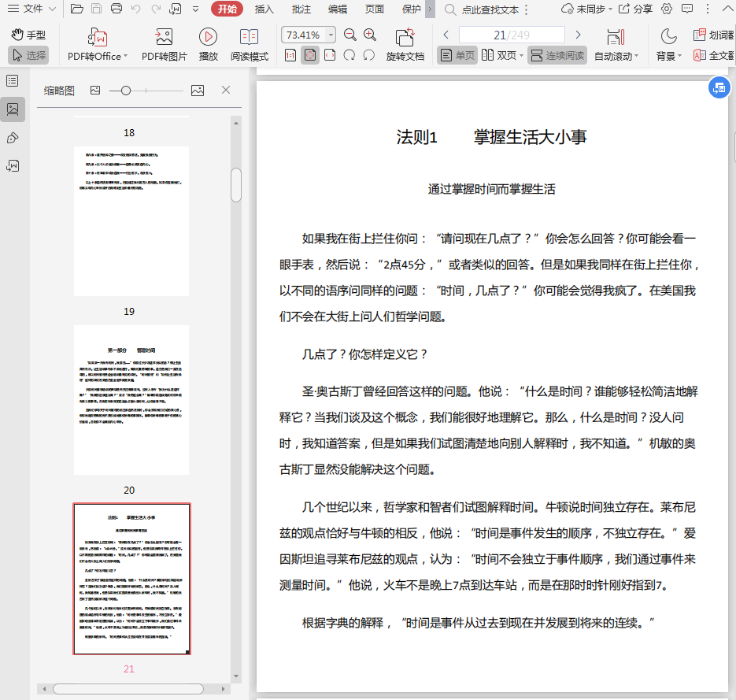Image resolution: width=736 pixels, height=700 pixels.
Task: Open the bookmark outline sidebar icon
Action: coord(13,81)
